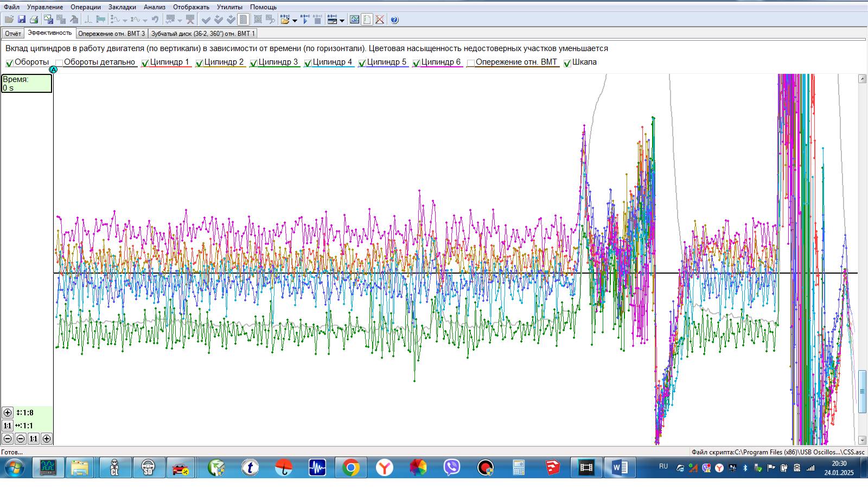Click the Open script folder icon
Viewport: 868px width, 488px height.
pos(285,20)
